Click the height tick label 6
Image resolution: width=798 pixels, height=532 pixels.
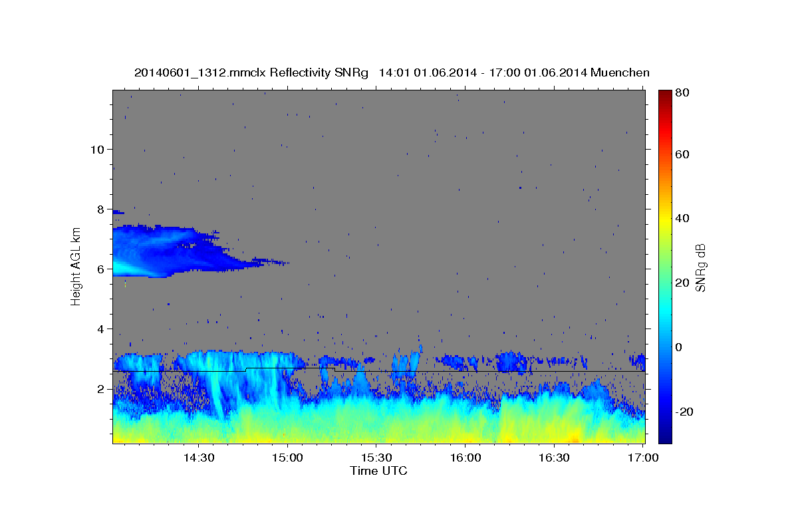pos(100,269)
